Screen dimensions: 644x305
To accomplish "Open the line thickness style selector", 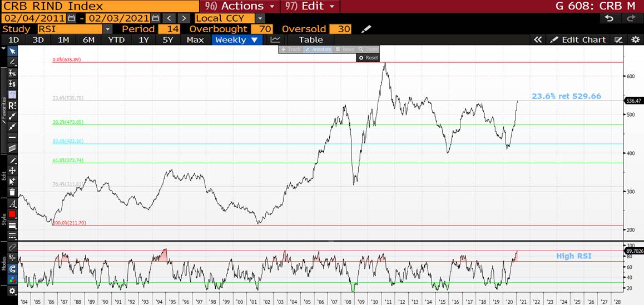I will pos(12,225).
